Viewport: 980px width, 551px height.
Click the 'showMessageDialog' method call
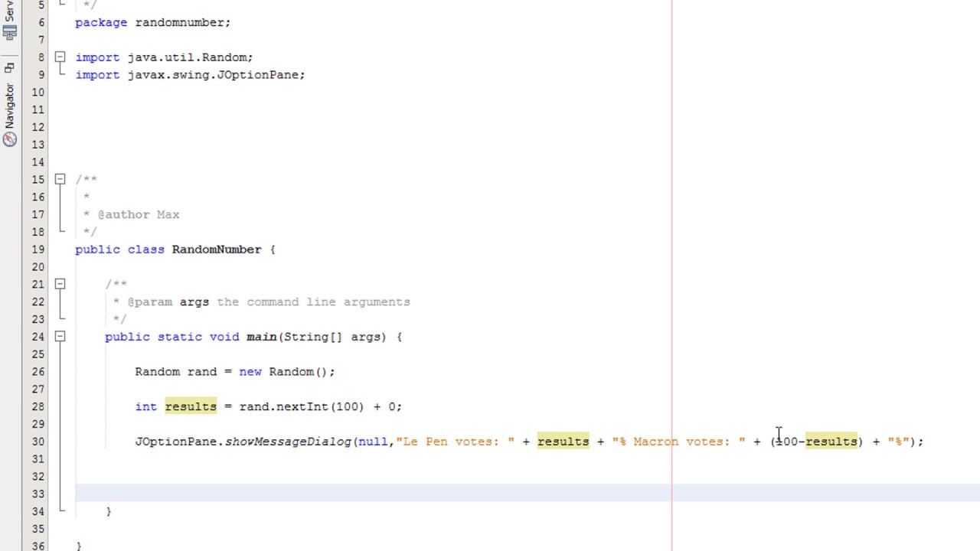click(x=288, y=442)
